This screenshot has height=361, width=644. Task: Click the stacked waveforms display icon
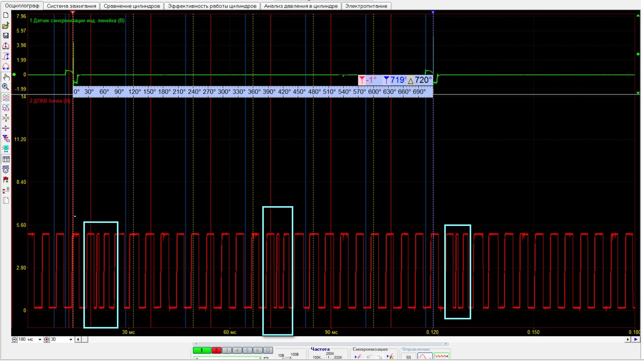6,97
